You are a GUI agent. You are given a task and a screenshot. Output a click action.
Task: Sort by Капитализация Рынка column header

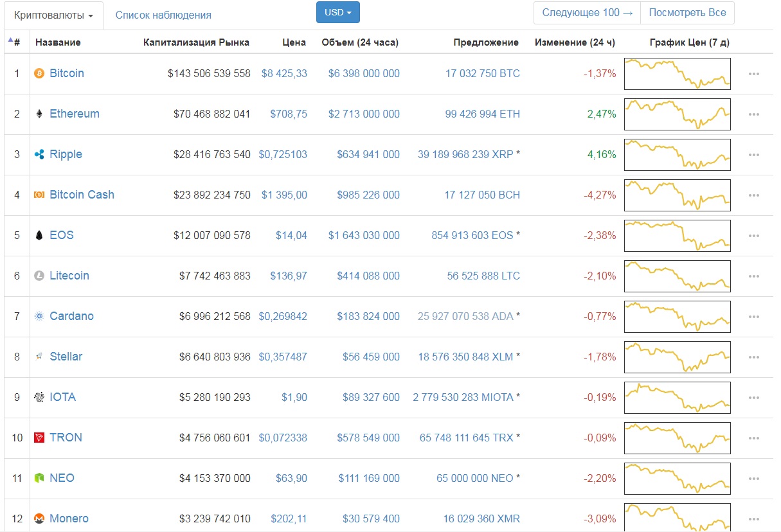coord(196,42)
